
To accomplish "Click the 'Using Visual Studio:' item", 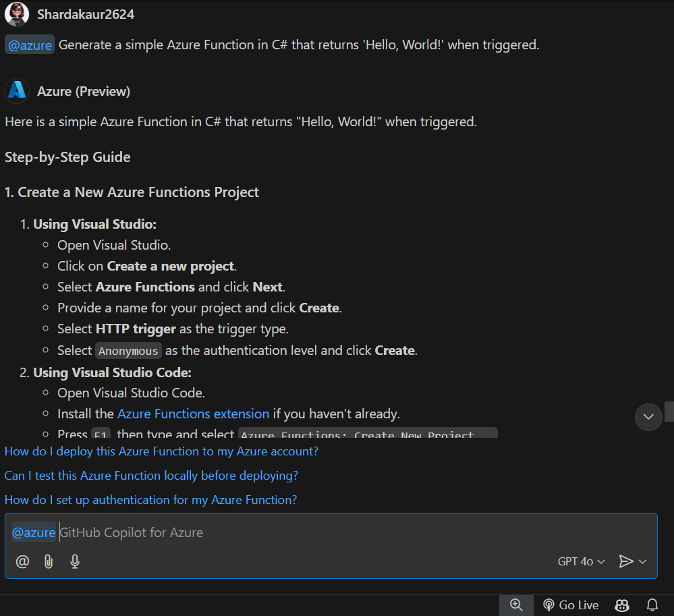I will (95, 224).
